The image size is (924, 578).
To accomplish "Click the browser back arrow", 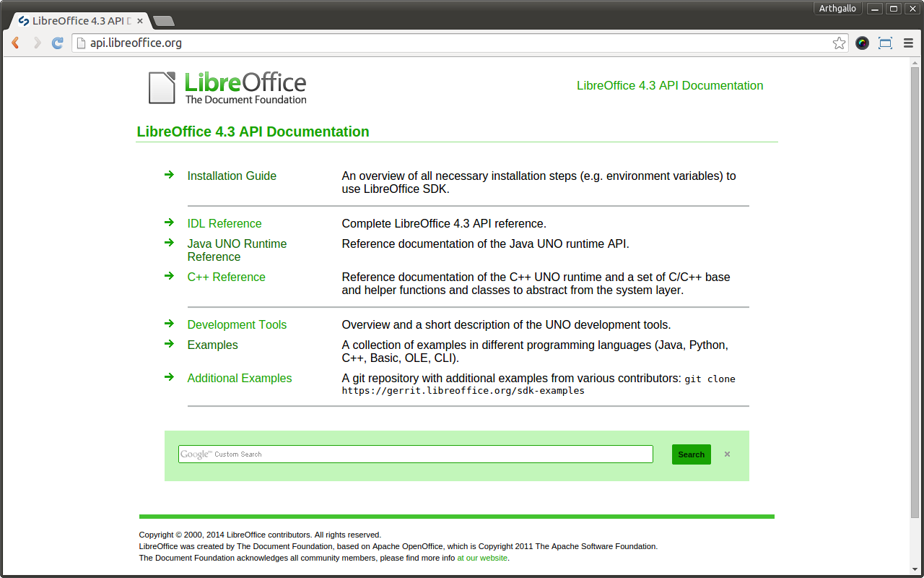I will coord(15,43).
